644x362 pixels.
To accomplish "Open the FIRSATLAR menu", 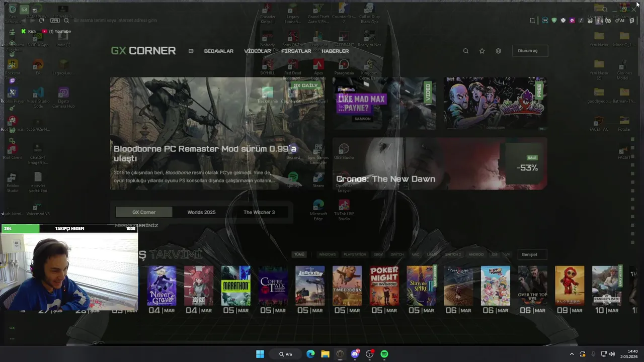I will pos(296,51).
